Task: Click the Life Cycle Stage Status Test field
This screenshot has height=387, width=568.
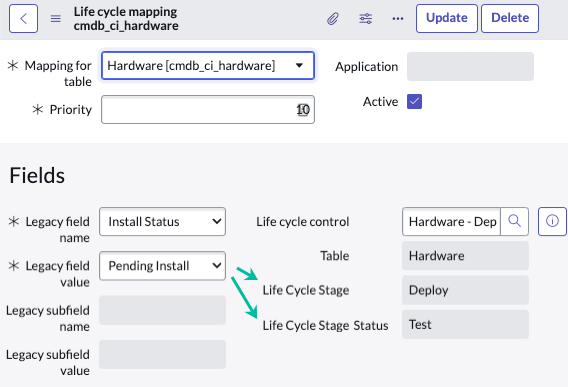Action: coord(465,324)
